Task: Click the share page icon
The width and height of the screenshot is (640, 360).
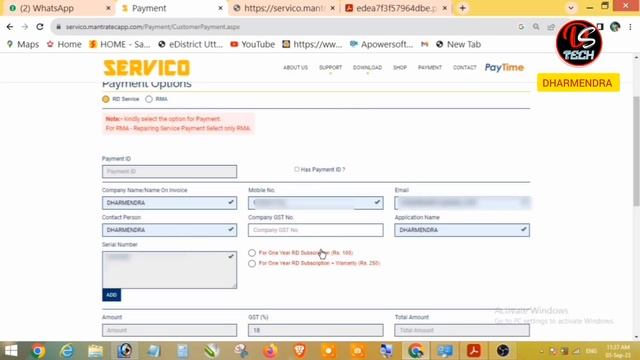Action: point(551,27)
